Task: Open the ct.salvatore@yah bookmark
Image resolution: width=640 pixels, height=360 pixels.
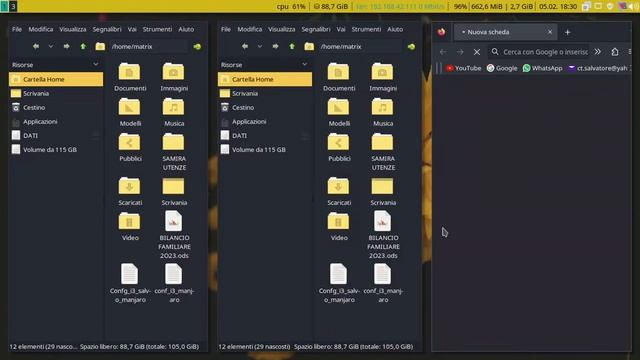Action: click(x=598, y=68)
